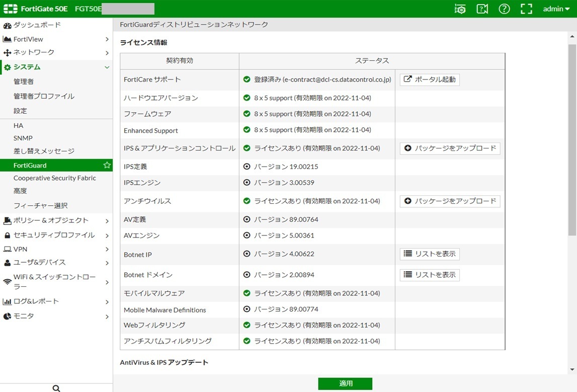Show list for Botnet ドメイン
The image size is (577, 392).
point(430,275)
